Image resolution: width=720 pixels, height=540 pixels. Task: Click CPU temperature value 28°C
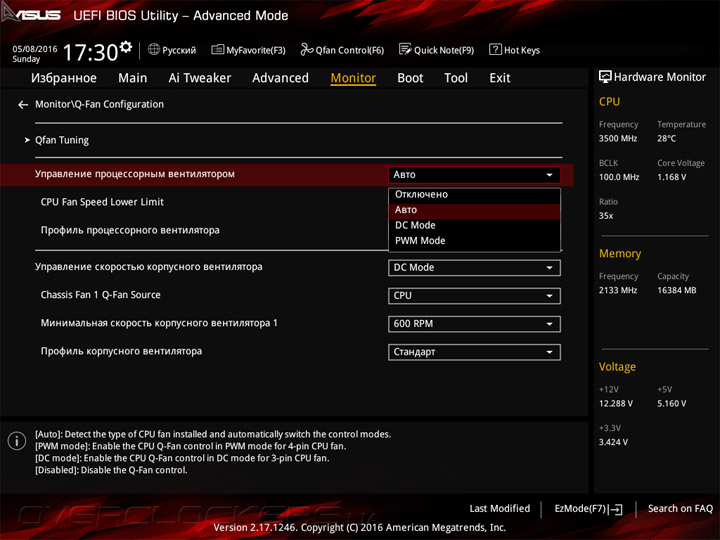[666, 139]
